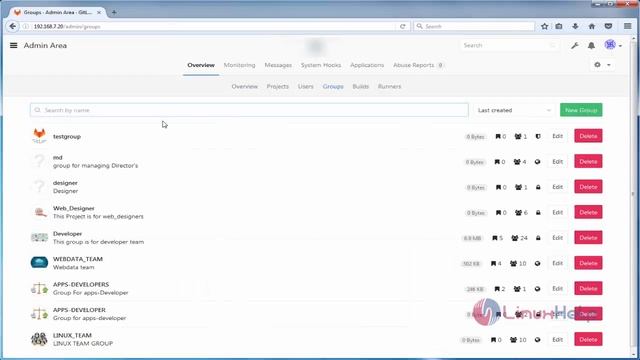The width and height of the screenshot is (640, 360).
Task: Open the notifications bell
Action: 591,45
